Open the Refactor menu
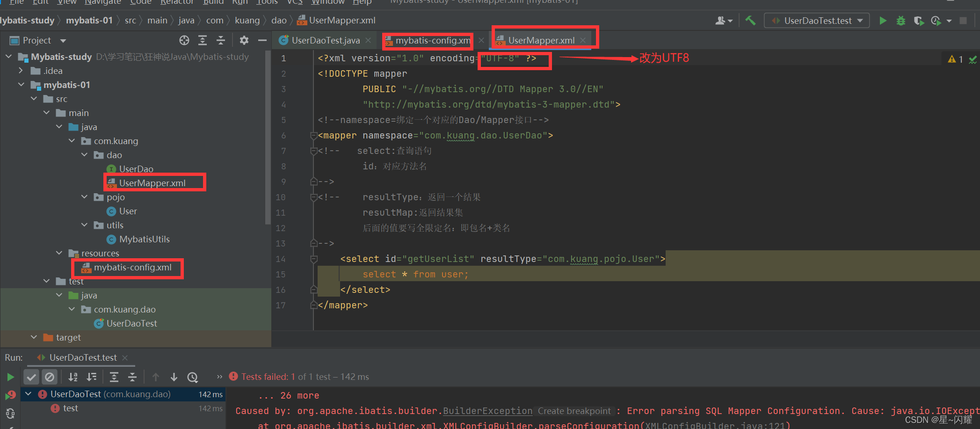The width and height of the screenshot is (980, 429). (177, 2)
